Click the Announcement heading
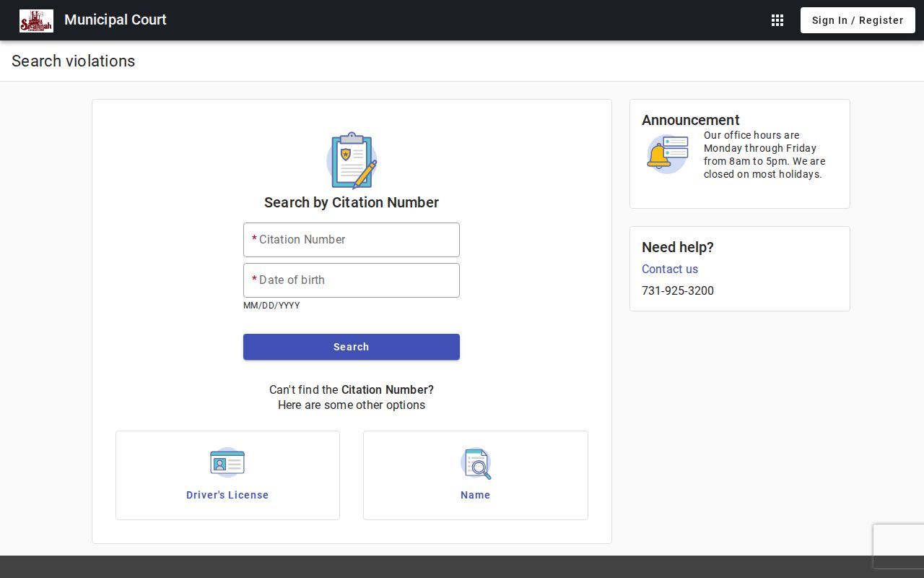The image size is (924, 578). [x=691, y=120]
